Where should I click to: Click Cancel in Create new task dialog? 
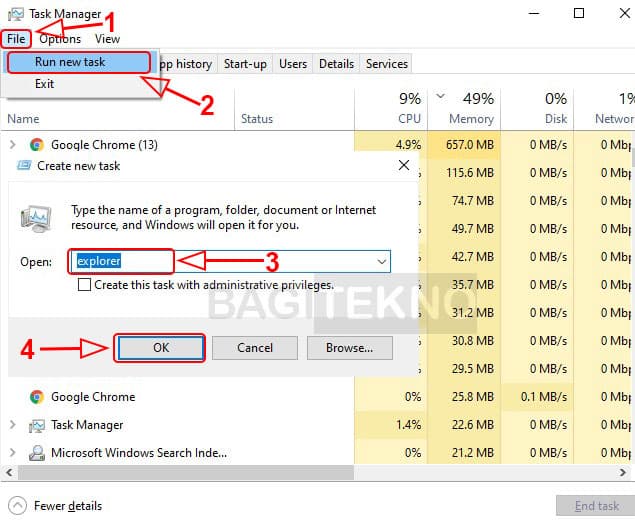click(x=255, y=348)
